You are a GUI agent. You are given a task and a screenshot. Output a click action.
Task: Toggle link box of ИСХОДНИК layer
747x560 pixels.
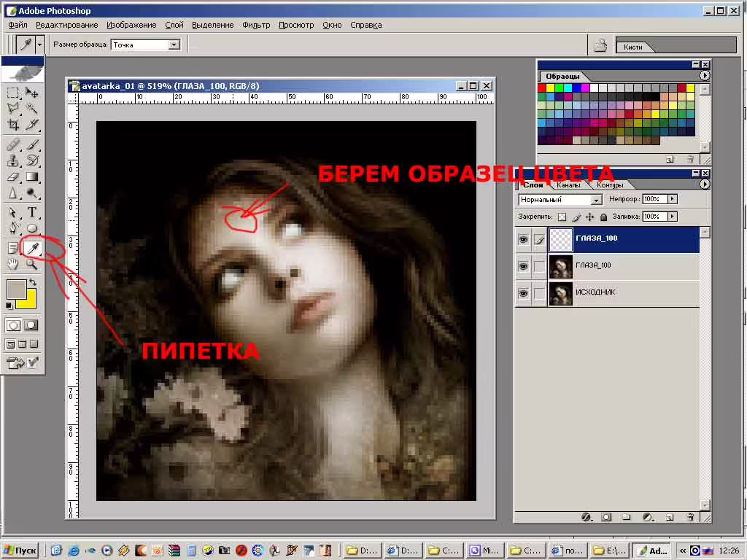coord(539,293)
